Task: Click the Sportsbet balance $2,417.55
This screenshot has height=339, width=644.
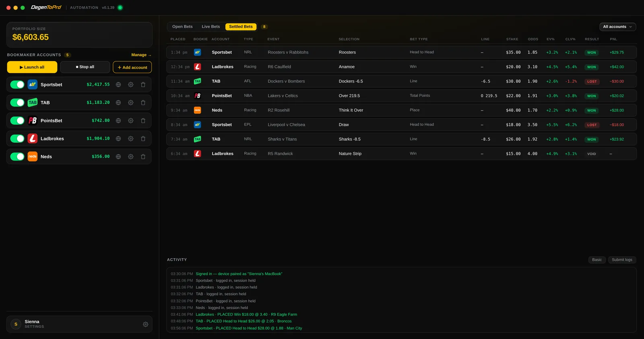Action: click(98, 84)
